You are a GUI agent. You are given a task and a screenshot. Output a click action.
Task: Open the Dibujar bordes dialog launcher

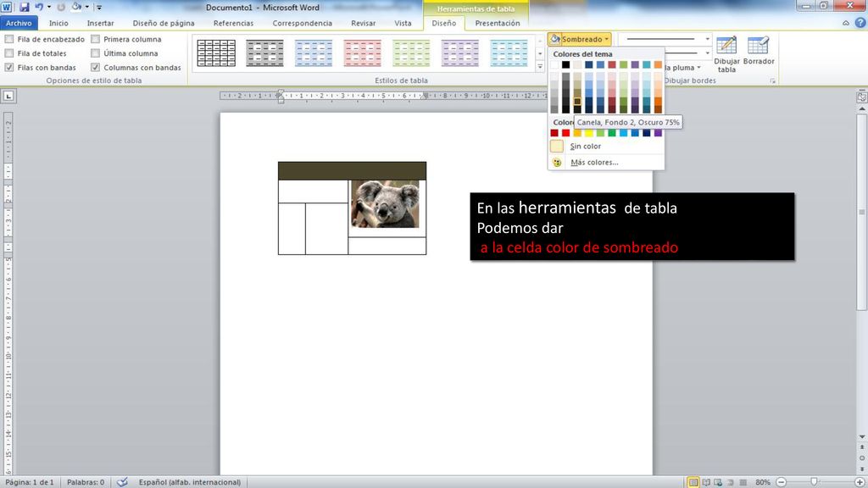[772, 80]
